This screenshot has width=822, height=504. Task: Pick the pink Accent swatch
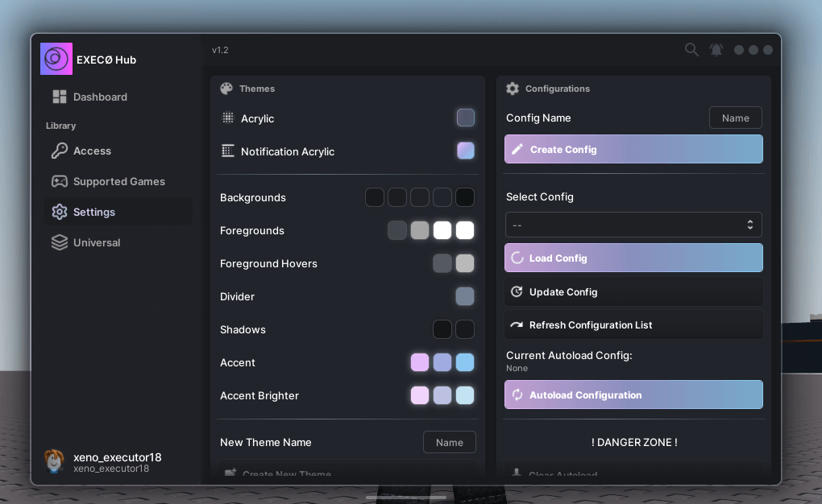(x=419, y=362)
